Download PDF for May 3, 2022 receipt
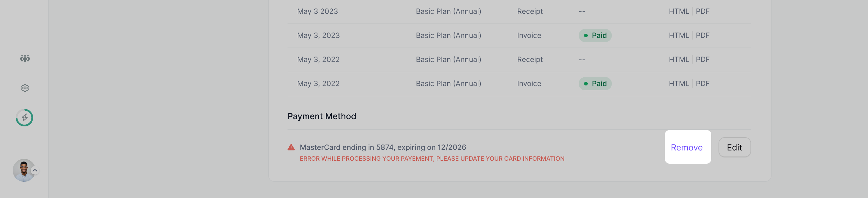The image size is (868, 198). tap(703, 60)
